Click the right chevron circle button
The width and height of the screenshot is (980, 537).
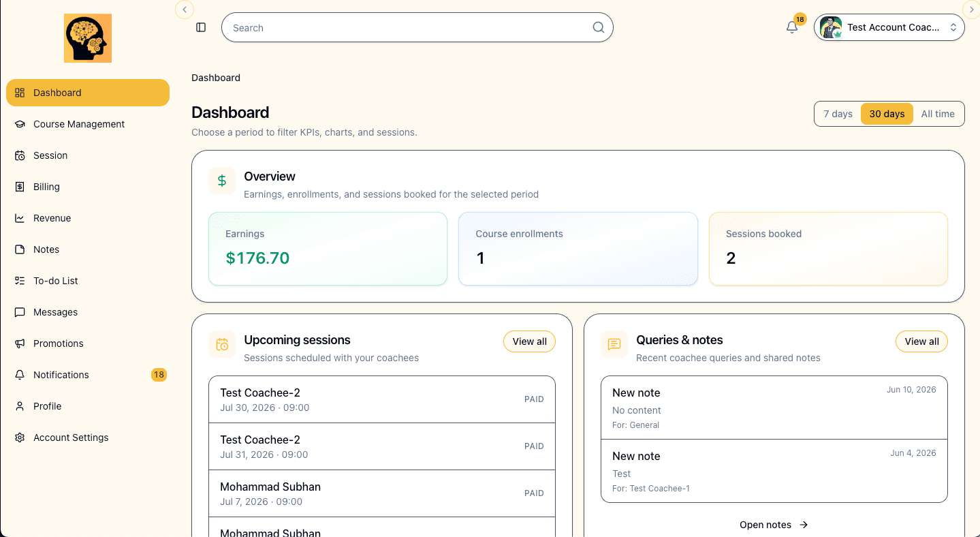point(971,9)
